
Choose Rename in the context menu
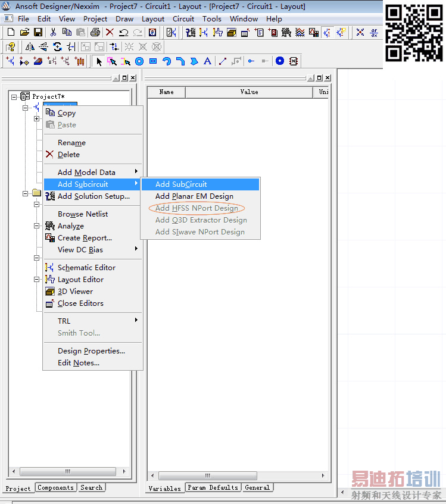point(93,143)
